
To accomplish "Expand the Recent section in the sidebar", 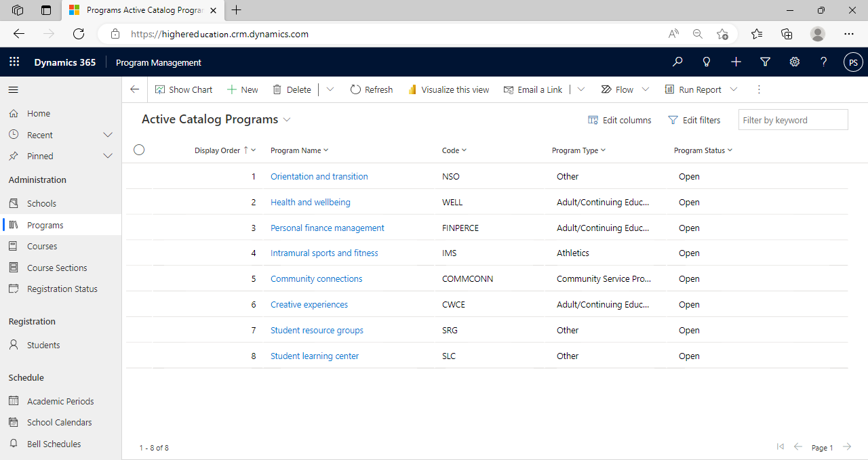I will click(x=107, y=134).
